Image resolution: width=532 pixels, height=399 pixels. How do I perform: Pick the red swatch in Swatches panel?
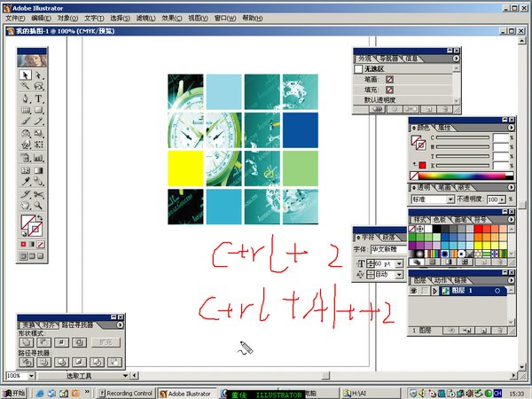pyautogui.click(x=479, y=229)
